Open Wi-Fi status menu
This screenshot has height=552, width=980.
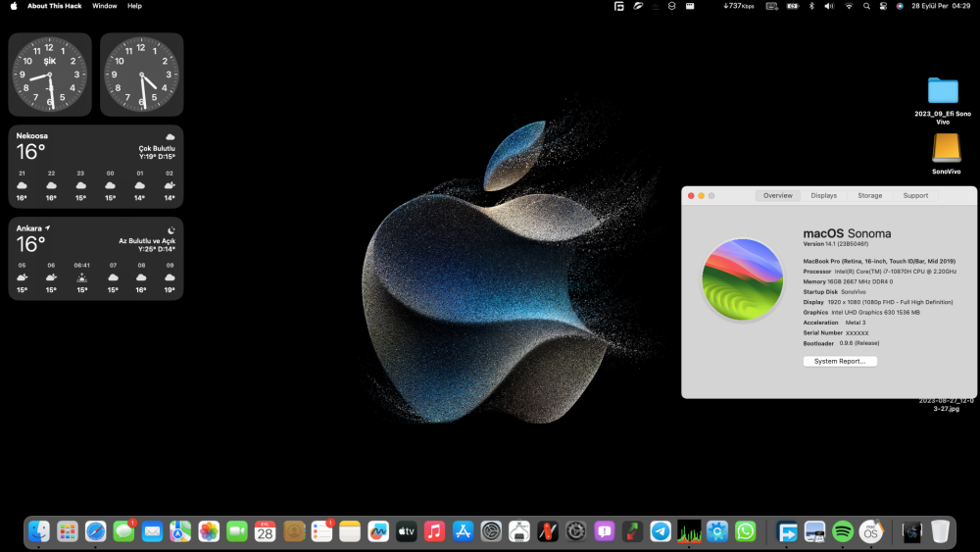coord(849,6)
